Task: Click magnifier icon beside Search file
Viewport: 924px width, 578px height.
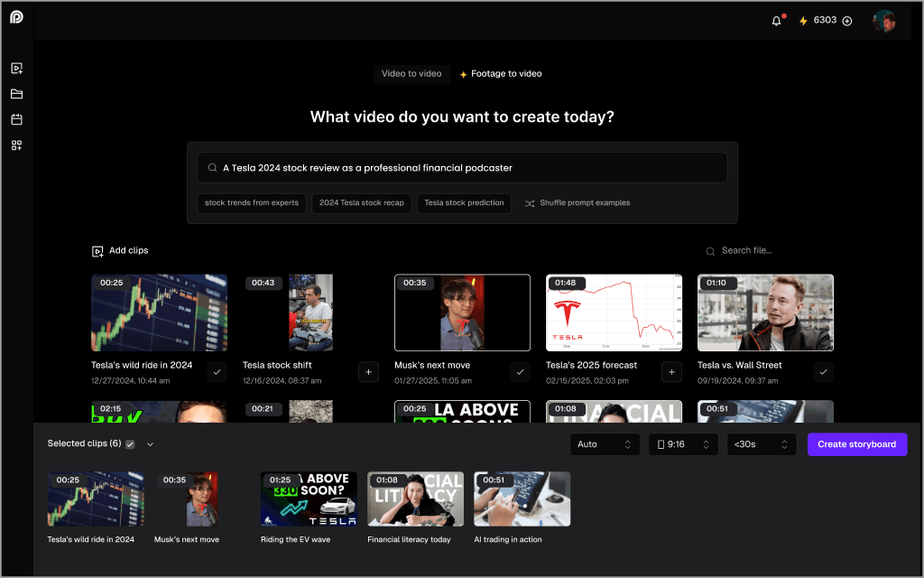Action: 711,251
